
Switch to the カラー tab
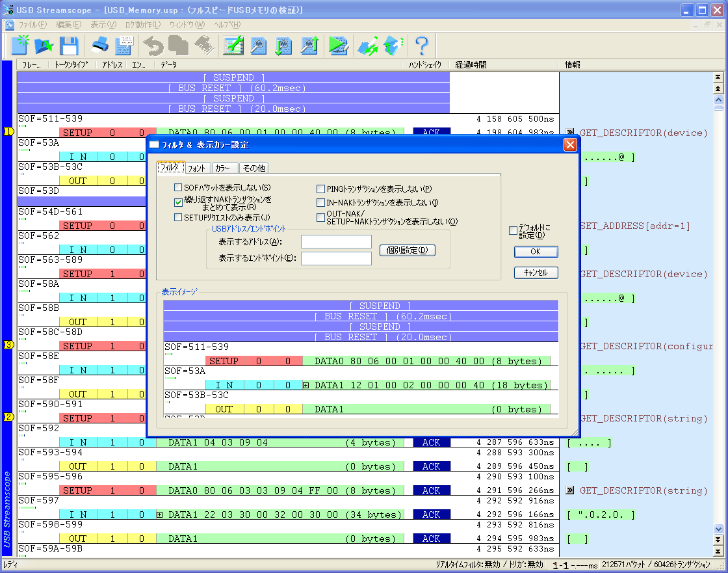[x=224, y=168]
